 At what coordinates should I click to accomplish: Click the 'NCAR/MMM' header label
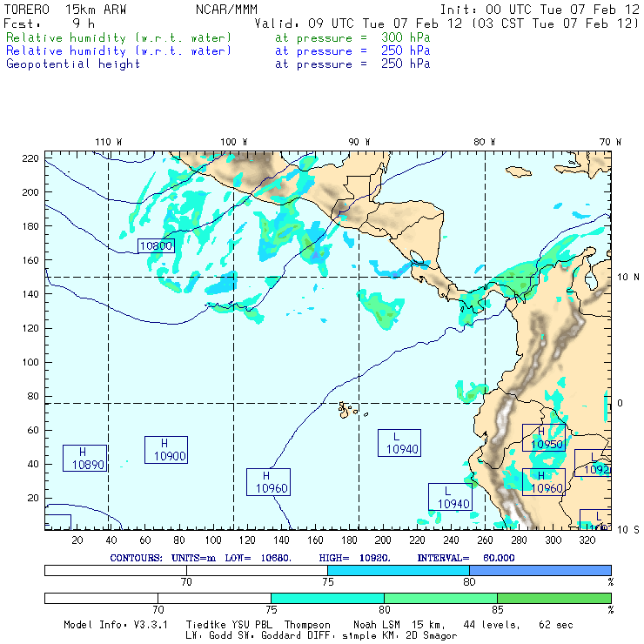tap(226, 10)
